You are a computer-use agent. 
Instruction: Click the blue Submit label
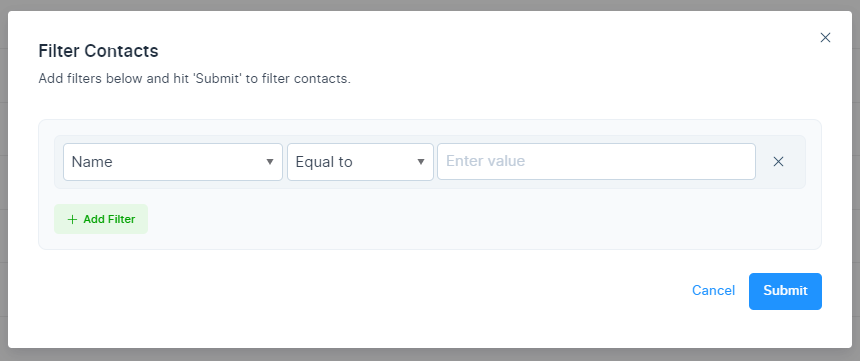[x=785, y=291]
